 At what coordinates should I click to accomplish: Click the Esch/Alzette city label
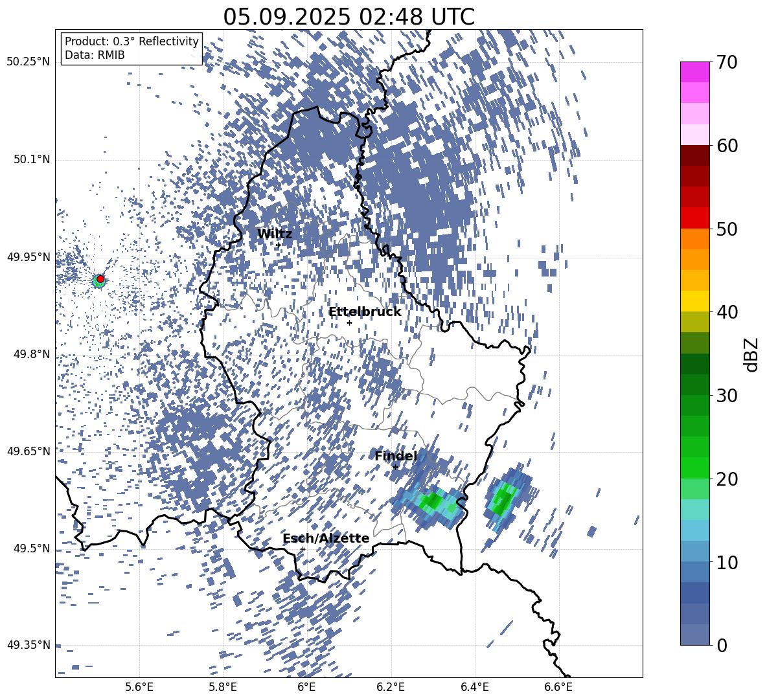coord(326,538)
